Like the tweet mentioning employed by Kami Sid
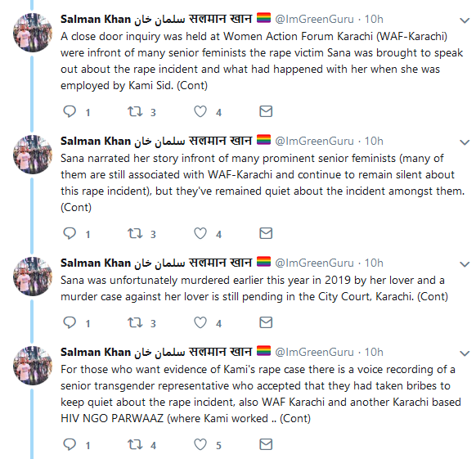476x459 pixels. pyautogui.click(x=200, y=111)
